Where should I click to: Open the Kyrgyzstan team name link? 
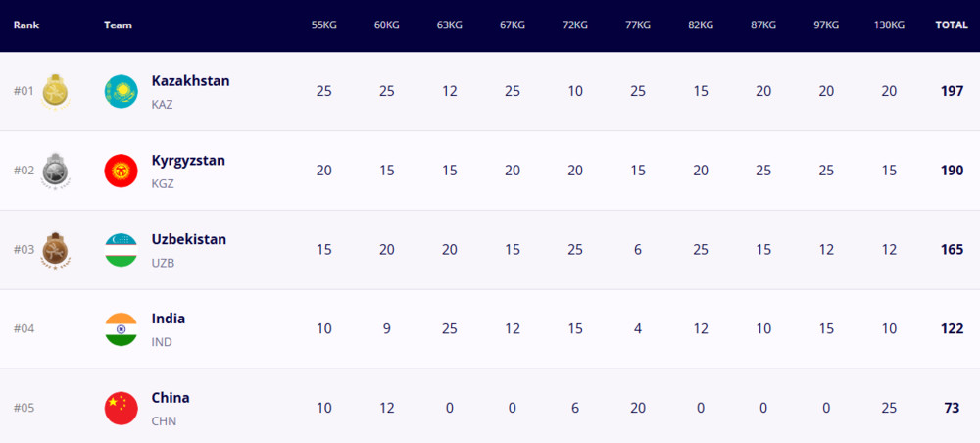pyautogui.click(x=188, y=161)
